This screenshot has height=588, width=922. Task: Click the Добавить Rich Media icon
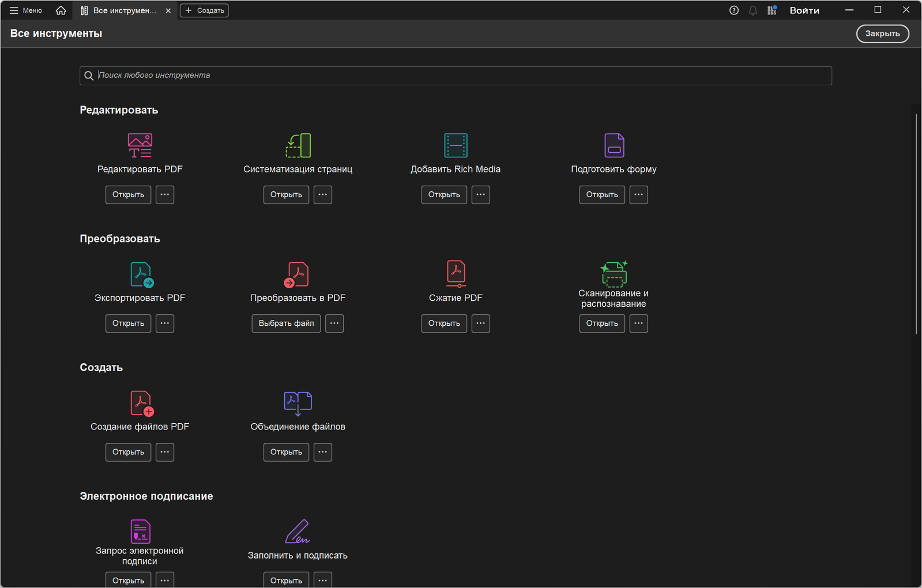456,145
